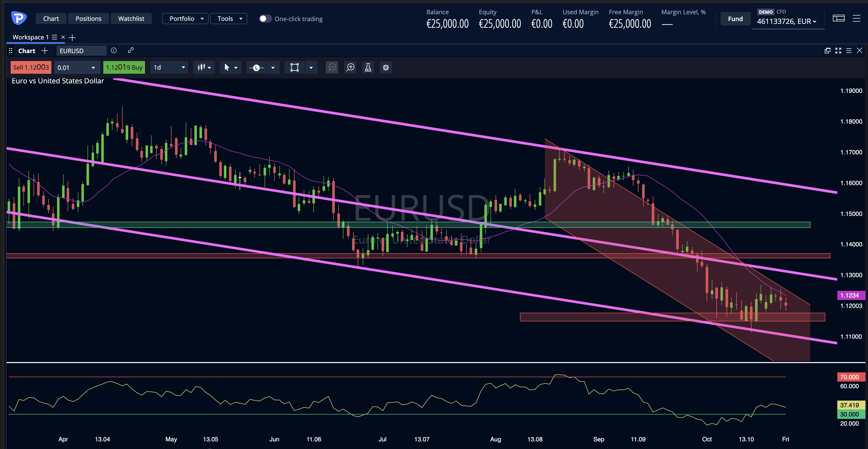Open the chart panel hamburger menu

pos(849,51)
